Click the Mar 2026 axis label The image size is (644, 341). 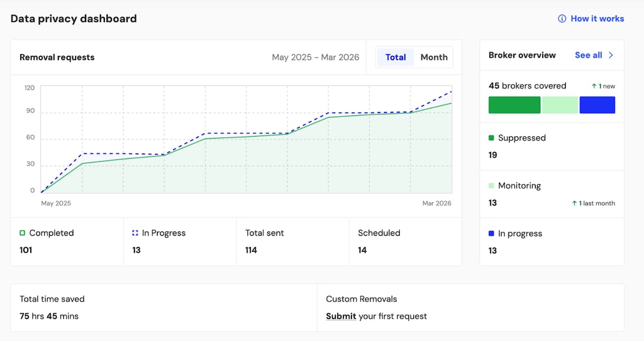point(436,203)
